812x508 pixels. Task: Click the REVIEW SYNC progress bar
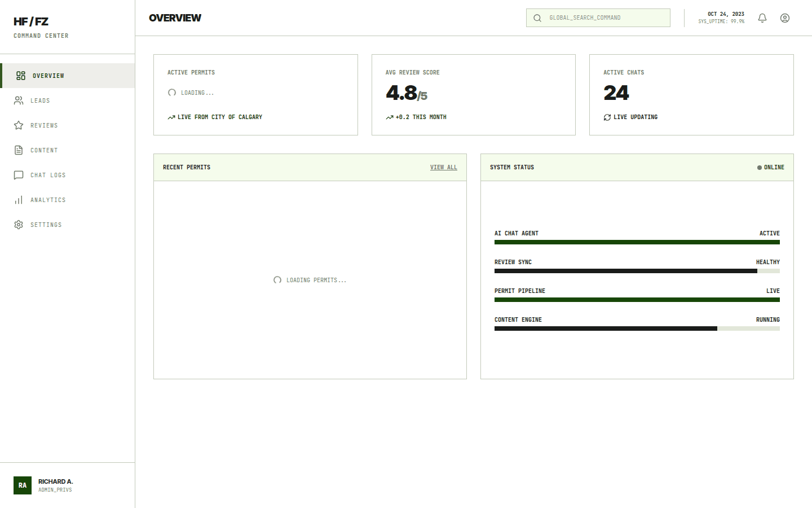pyautogui.click(x=637, y=271)
